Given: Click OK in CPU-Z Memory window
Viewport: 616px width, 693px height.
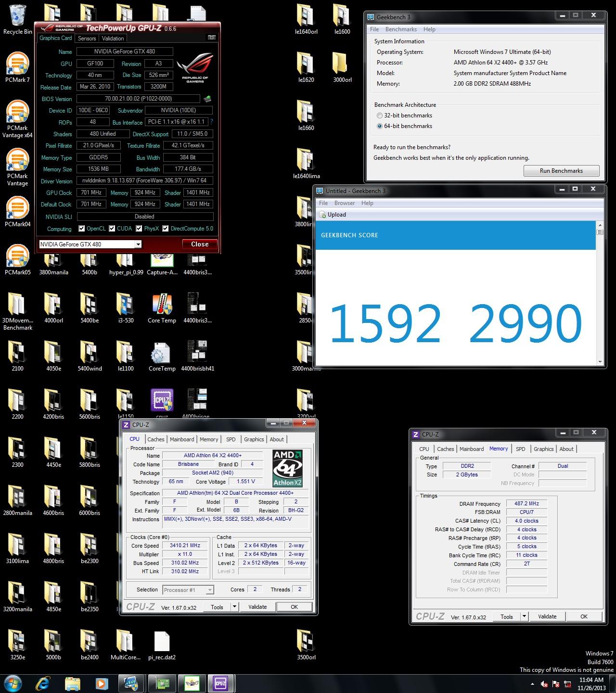Looking at the screenshot, I should point(584,616).
